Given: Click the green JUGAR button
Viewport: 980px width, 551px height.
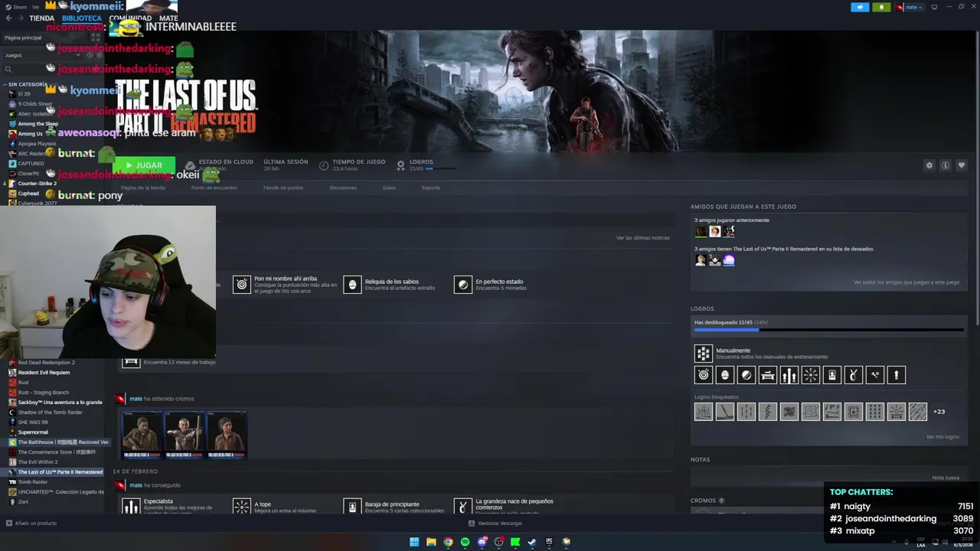Looking at the screenshot, I should (x=144, y=165).
